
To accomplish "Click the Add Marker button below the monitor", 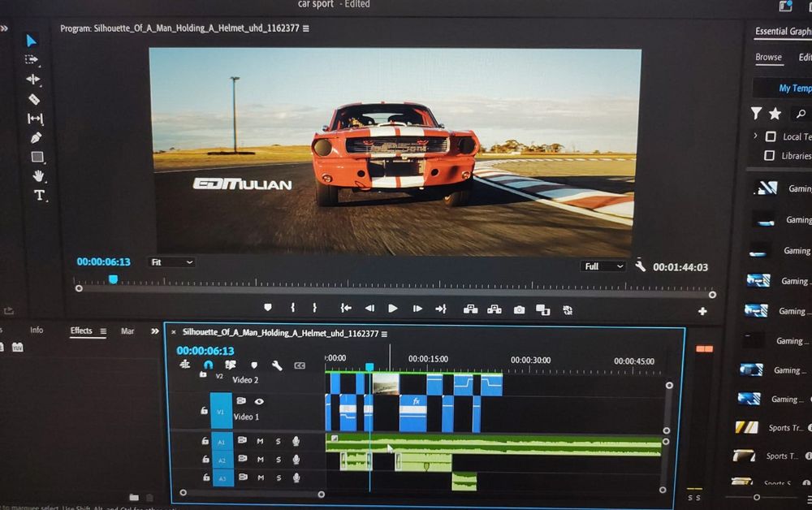I will point(268,309).
